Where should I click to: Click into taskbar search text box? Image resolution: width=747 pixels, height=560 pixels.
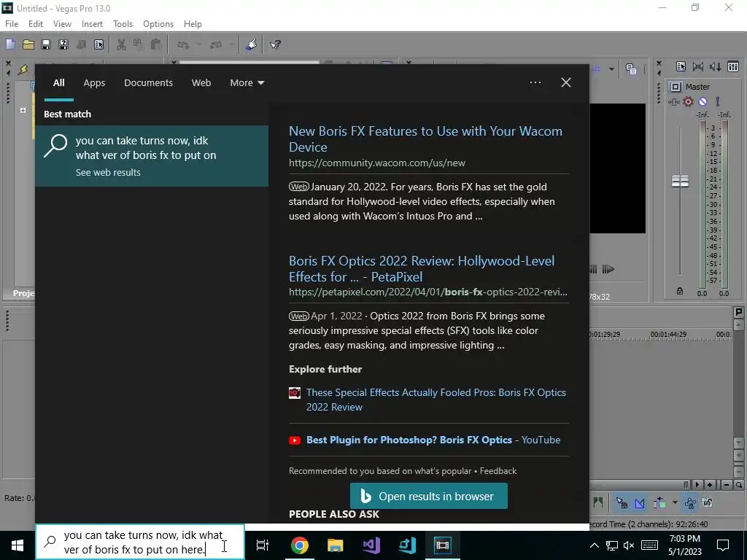[140, 542]
